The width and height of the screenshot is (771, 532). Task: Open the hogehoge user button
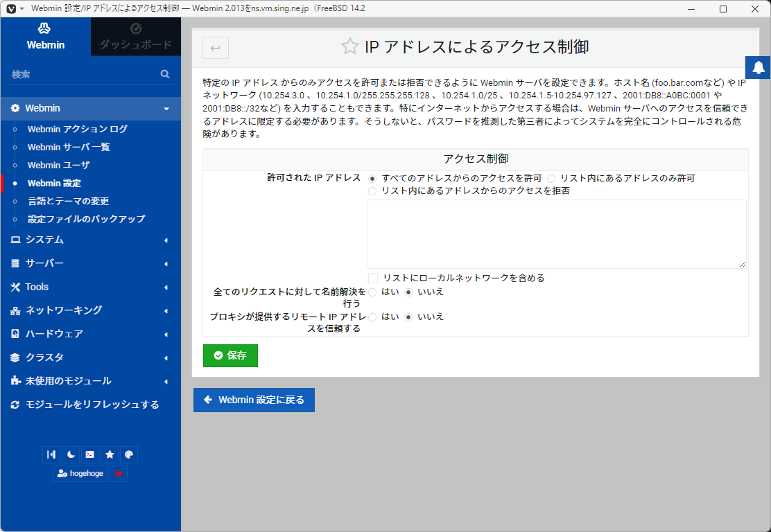tap(80, 474)
